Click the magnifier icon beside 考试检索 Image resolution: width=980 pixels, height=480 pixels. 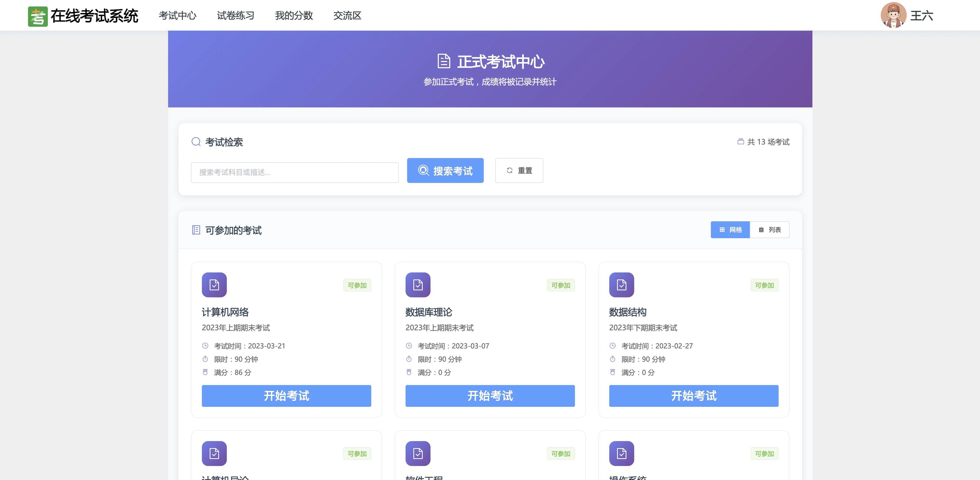[196, 142]
